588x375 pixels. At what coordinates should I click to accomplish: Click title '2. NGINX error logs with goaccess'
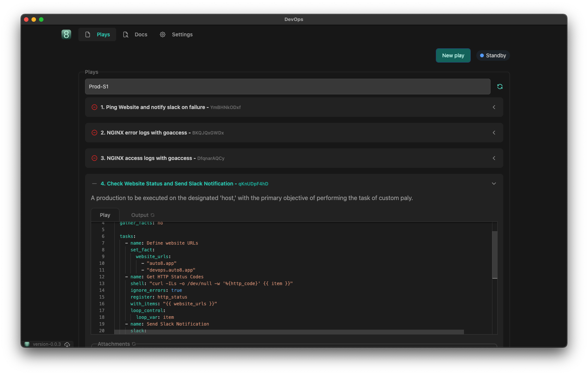(x=144, y=133)
